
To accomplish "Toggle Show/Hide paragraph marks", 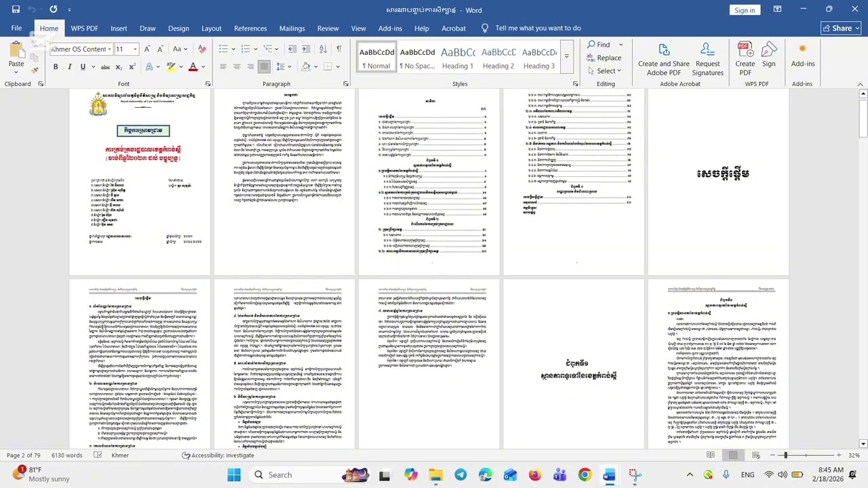I will [339, 49].
